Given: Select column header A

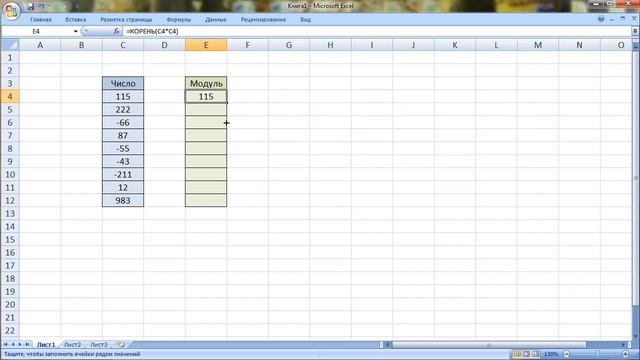Looking at the screenshot, I should (x=40, y=45).
